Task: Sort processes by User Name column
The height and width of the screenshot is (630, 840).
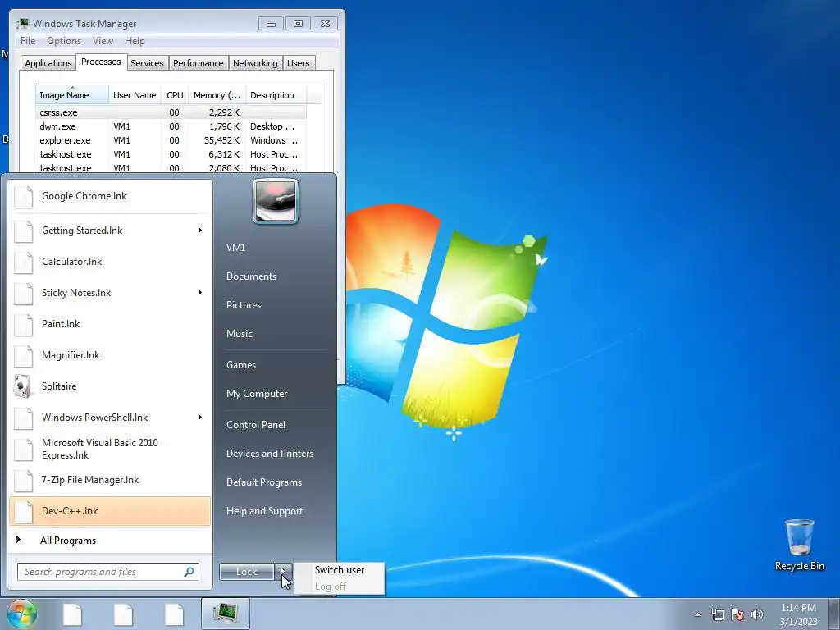Action: pyautogui.click(x=135, y=95)
